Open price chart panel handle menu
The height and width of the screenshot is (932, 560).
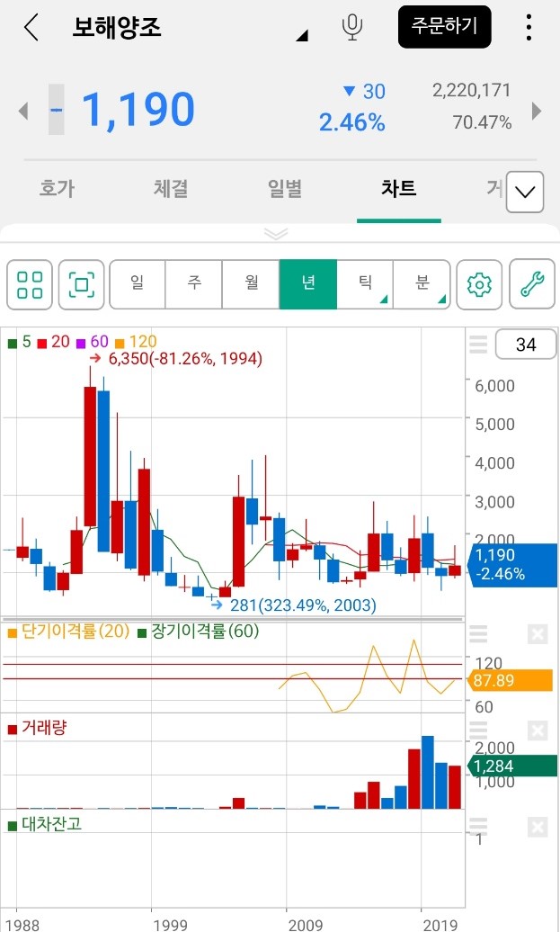point(478,345)
